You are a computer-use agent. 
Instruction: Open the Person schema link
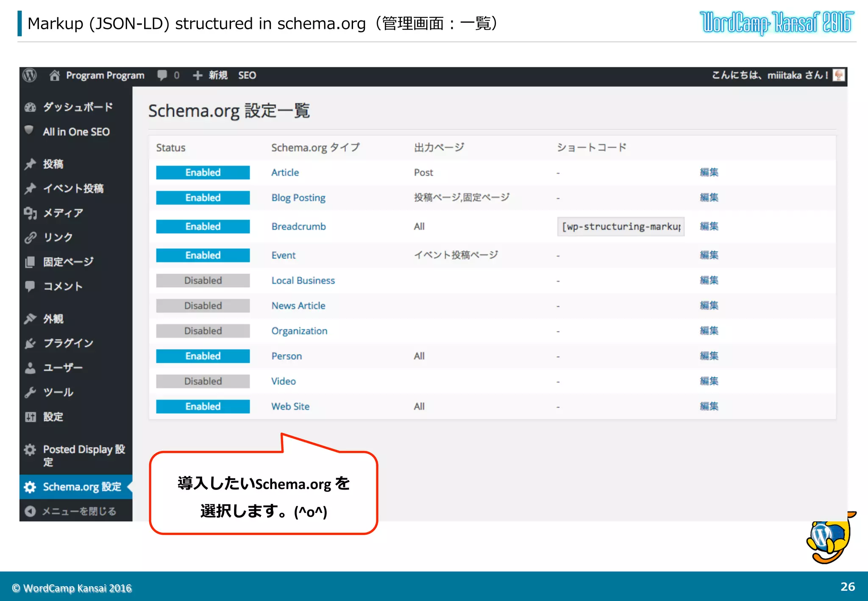pyautogui.click(x=287, y=356)
